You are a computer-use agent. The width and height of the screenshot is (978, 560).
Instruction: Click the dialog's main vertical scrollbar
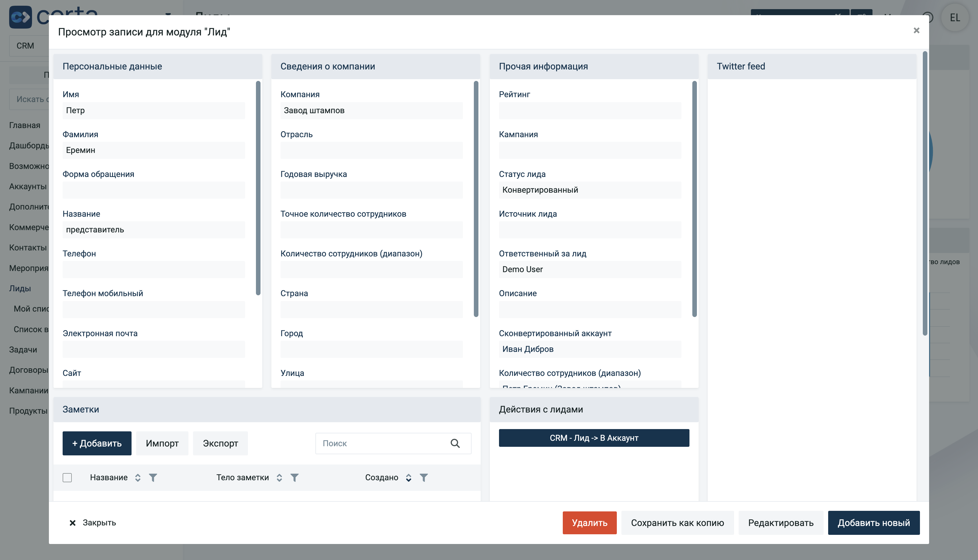click(925, 193)
